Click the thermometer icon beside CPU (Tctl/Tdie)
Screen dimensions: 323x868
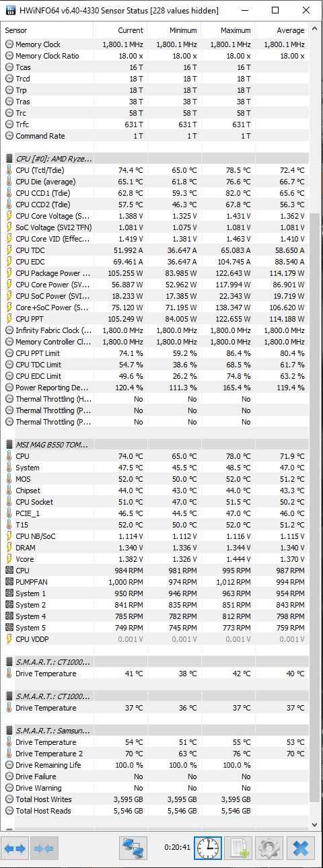click(x=9, y=170)
